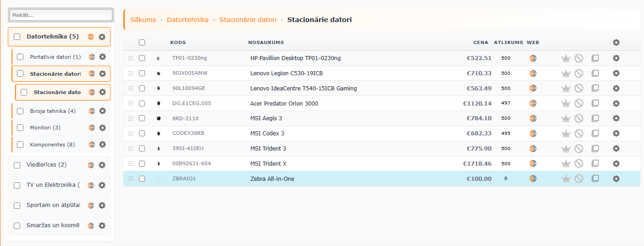Click table header gear settings icon

(x=616, y=42)
